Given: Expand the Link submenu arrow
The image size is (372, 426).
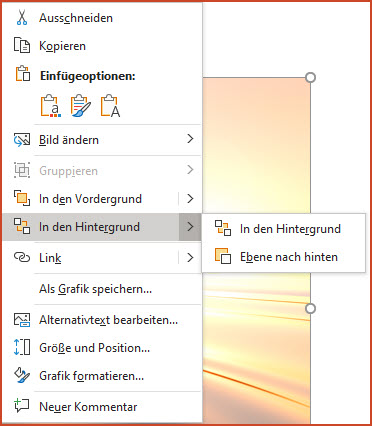Looking at the screenshot, I should 190,258.
